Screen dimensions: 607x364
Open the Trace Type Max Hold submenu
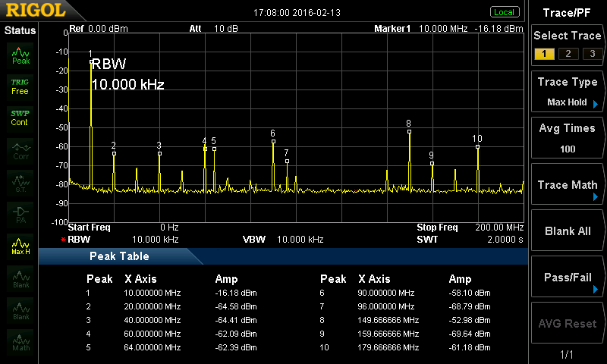click(x=568, y=92)
